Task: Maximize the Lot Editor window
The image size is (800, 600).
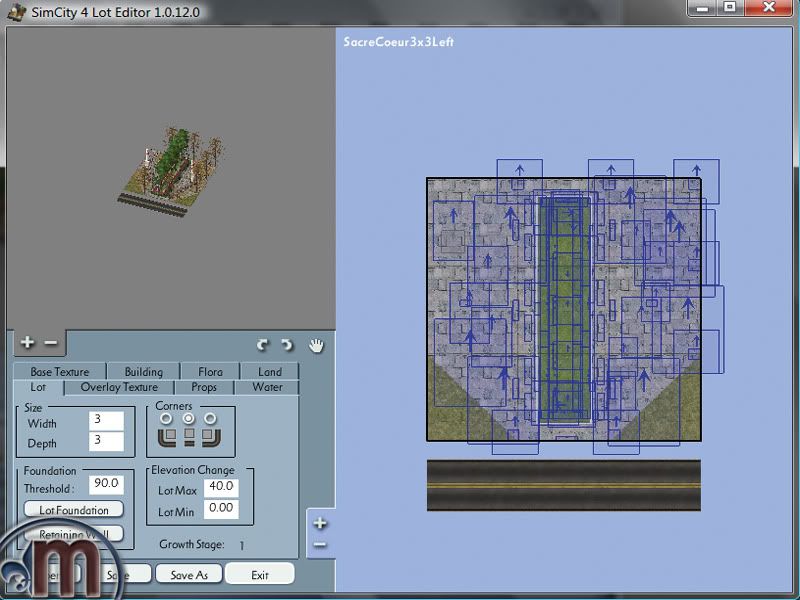Action: pos(730,8)
